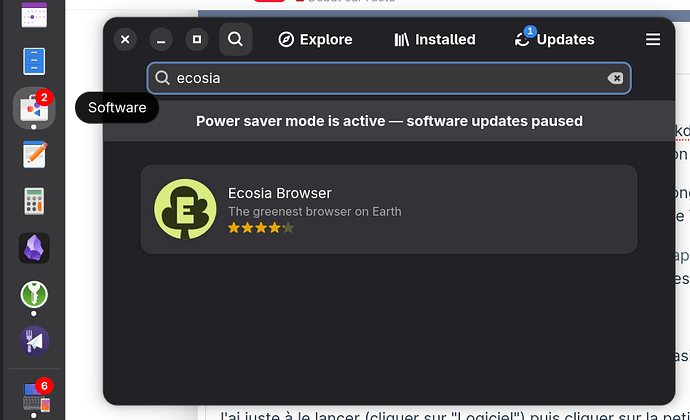Open the Explore tab
Viewport: 690px width, 420px height.
(x=315, y=40)
